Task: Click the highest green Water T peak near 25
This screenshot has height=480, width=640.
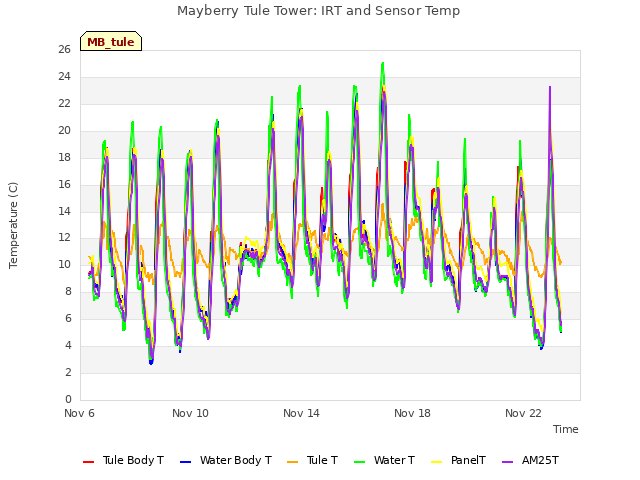Action: tap(382, 64)
